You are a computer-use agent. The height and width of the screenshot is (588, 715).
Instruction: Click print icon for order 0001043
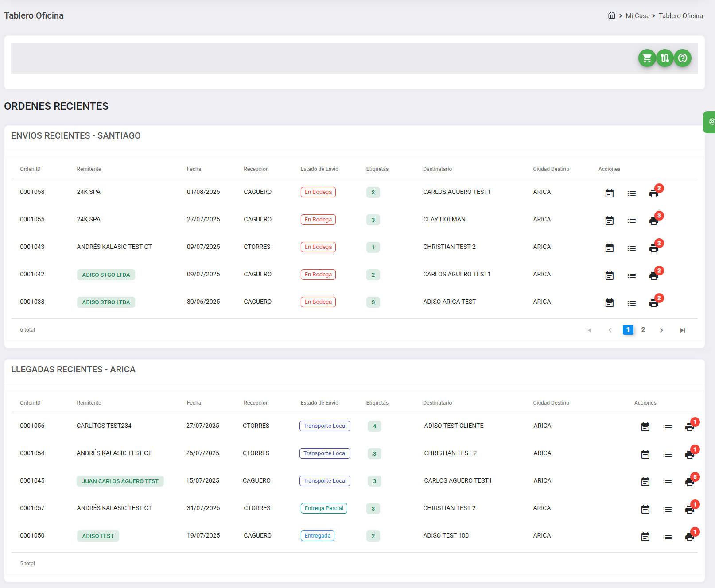coord(653,248)
